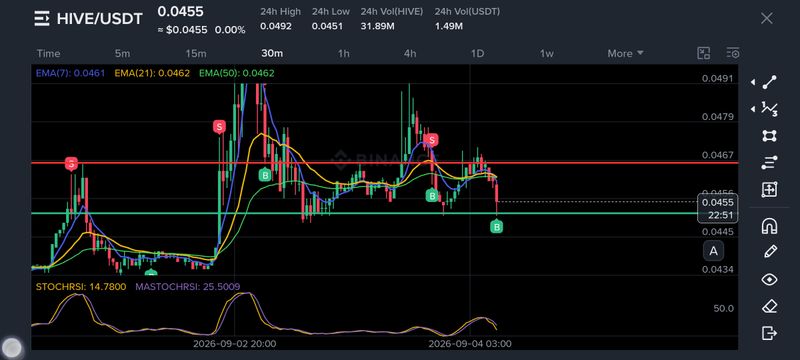The height and width of the screenshot is (360, 800).
Task: Tap the HIVE/USDT pair name
Action: (100, 19)
